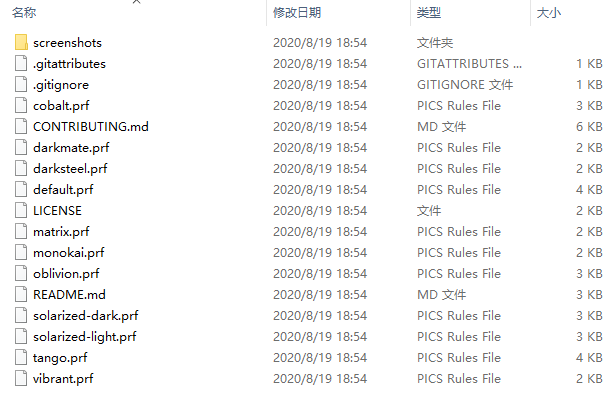Sort files by the 名称 column header
This screenshot has height=401, width=609.
pyautogui.click(x=24, y=13)
